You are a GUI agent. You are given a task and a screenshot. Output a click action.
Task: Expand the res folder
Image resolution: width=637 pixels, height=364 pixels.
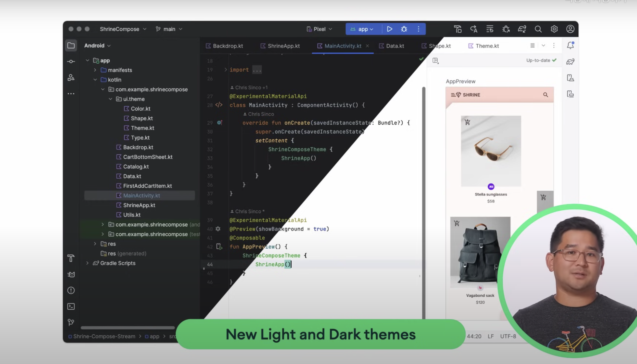click(95, 243)
